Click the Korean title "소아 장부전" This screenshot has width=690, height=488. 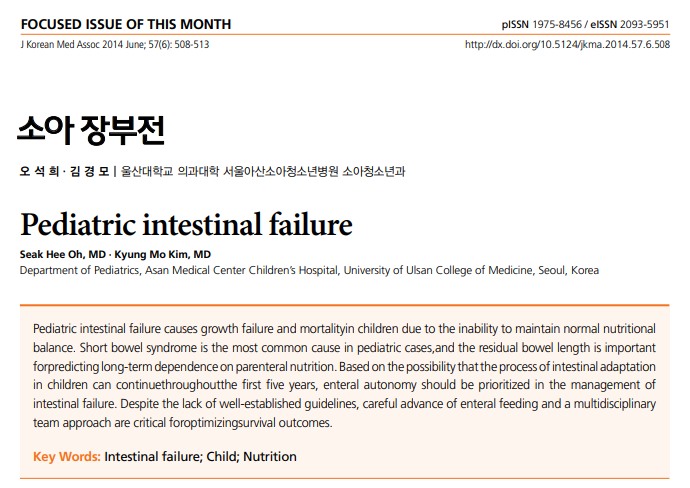(x=90, y=129)
